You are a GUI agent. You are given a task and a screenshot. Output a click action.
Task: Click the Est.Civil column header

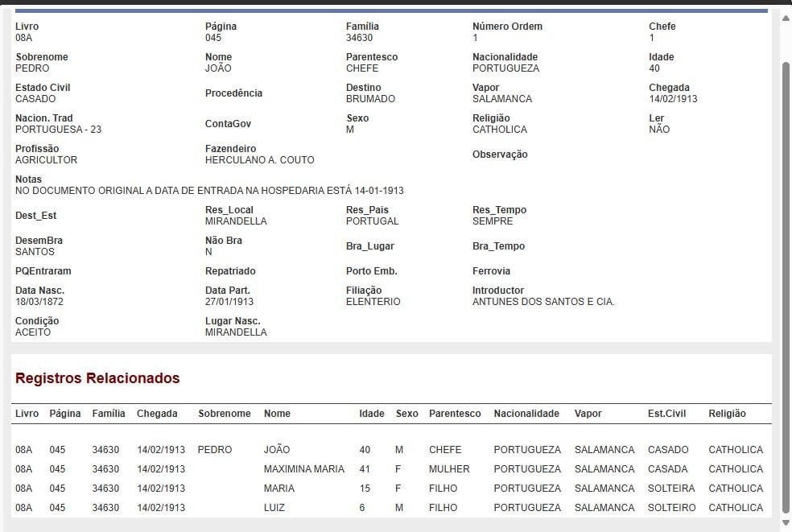pos(667,414)
